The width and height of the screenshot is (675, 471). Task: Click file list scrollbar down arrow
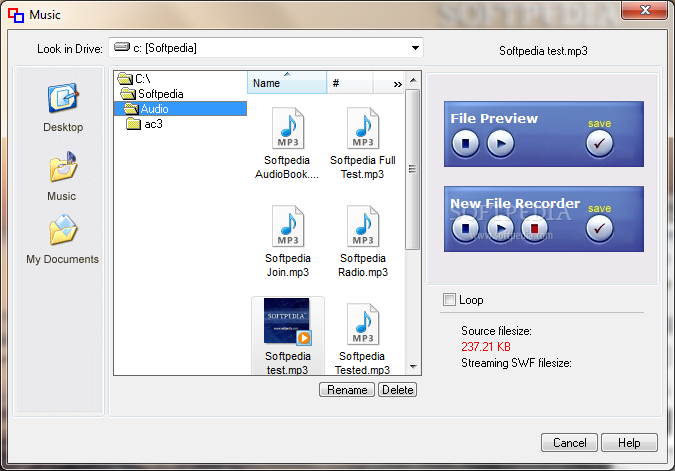[413, 367]
